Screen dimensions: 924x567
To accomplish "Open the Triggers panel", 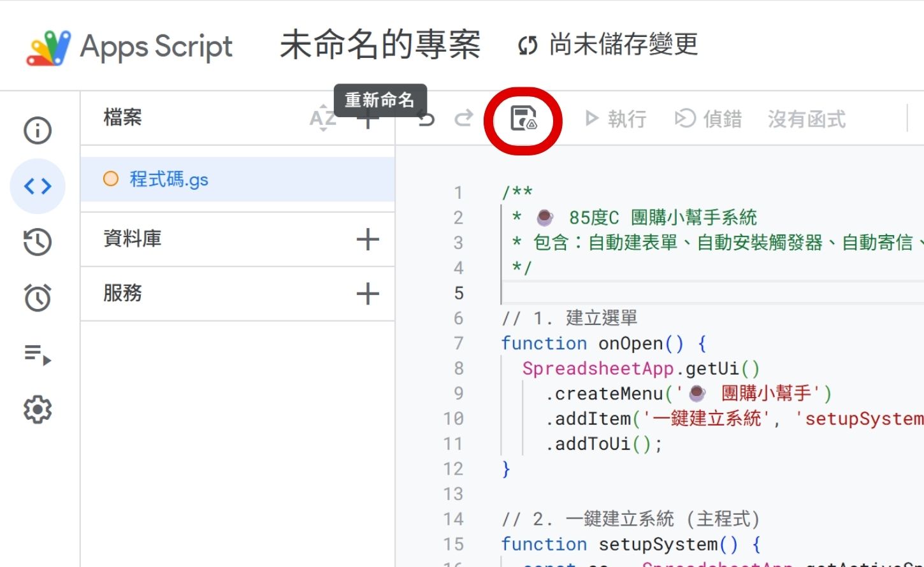I will pyautogui.click(x=36, y=297).
